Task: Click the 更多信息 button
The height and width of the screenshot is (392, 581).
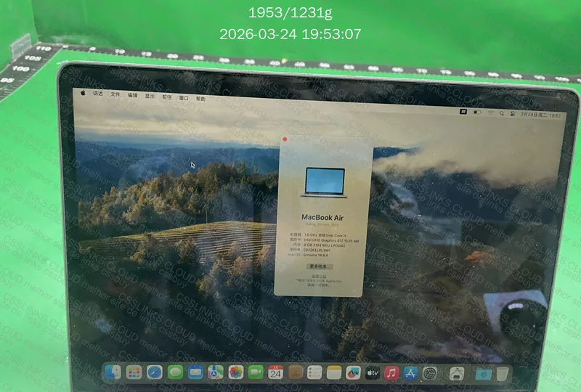Action: tap(319, 266)
